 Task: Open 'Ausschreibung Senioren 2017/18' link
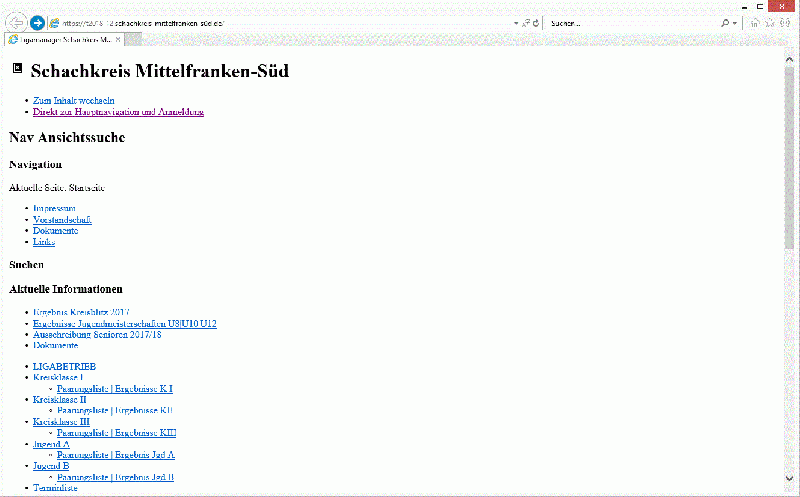pyautogui.click(x=97, y=334)
